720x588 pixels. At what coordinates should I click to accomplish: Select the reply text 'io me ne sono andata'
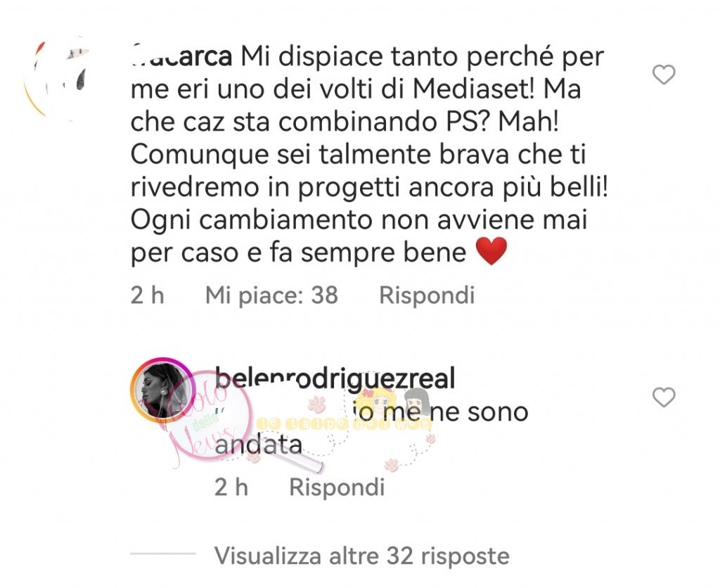point(371,428)
